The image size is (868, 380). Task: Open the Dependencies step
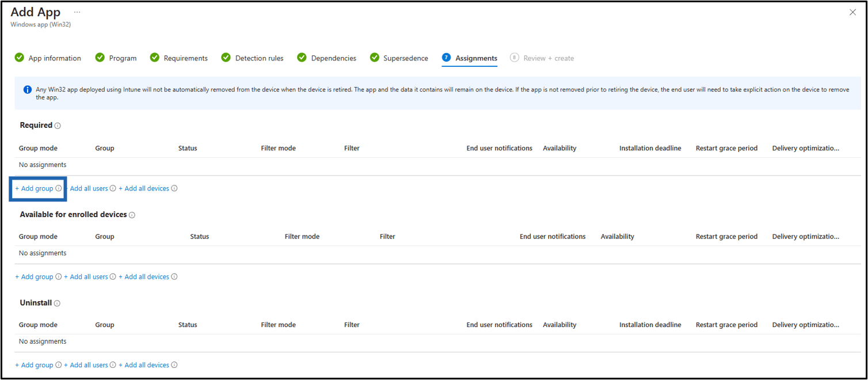[x=326, y=58]
